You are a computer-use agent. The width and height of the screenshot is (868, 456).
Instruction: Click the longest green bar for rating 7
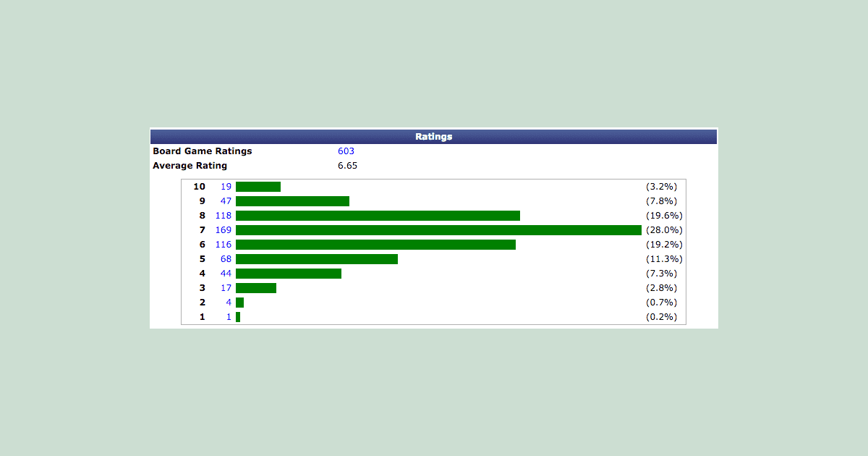(x=438, y=230)
